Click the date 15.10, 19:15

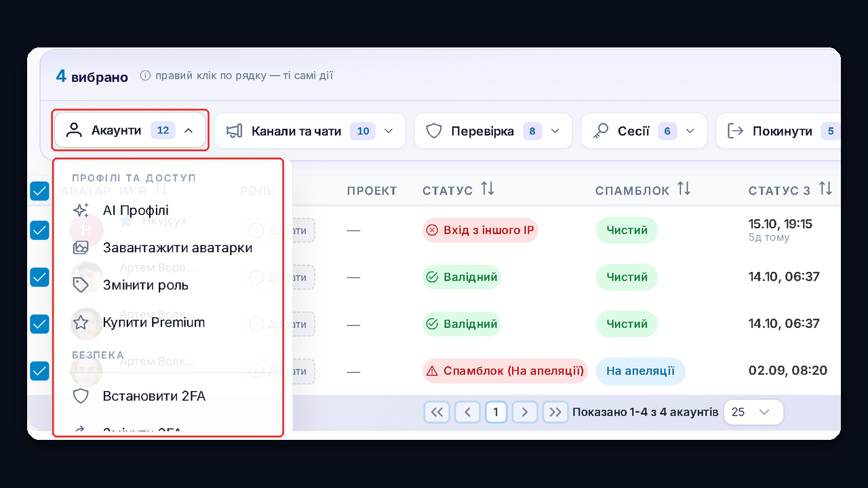pos(781,224)
